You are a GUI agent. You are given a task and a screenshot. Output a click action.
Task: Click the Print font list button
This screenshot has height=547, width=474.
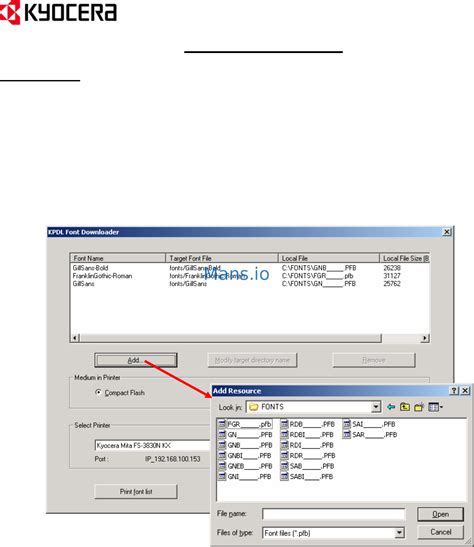click(x=136, y=492)
